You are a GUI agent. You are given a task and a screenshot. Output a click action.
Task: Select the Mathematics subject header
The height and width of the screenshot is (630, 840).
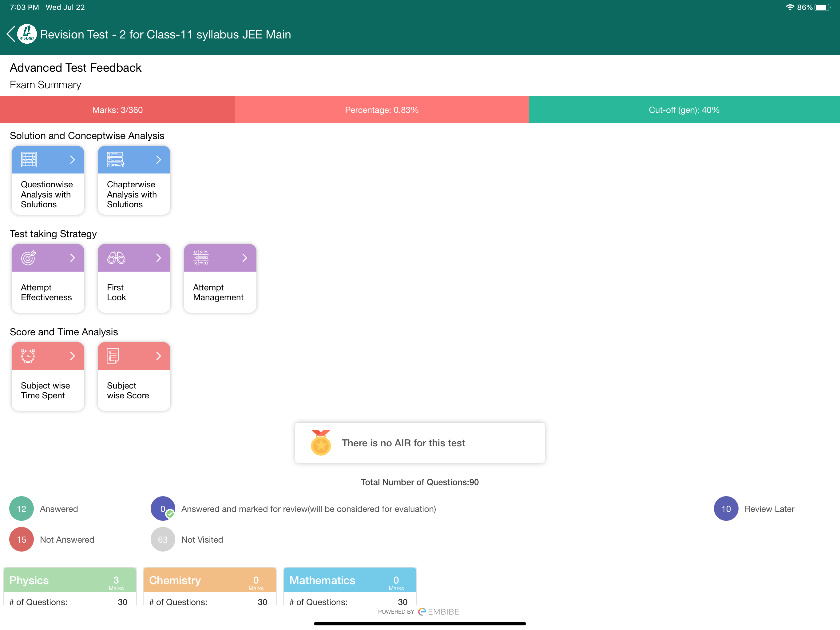350,580
